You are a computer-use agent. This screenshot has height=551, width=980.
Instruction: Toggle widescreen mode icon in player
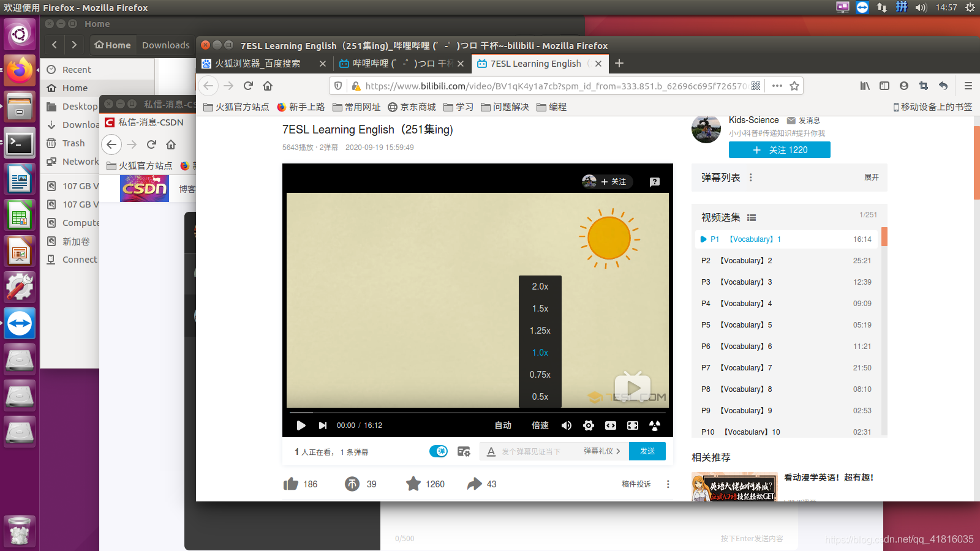(x=611, y=425)
